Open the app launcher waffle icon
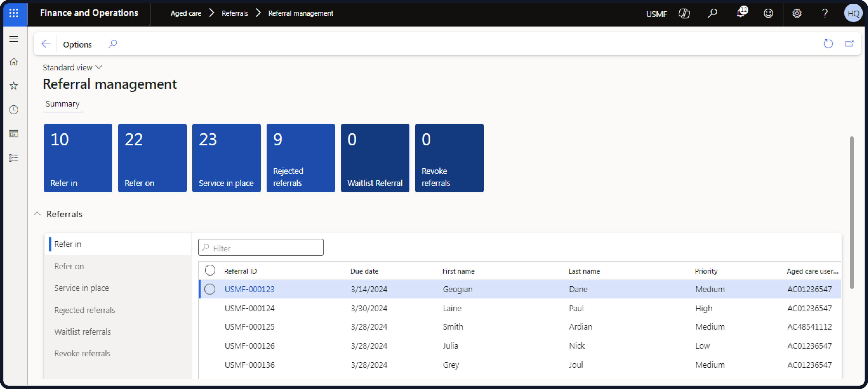The width and height of the screenshot is (868, 389). 14,13
